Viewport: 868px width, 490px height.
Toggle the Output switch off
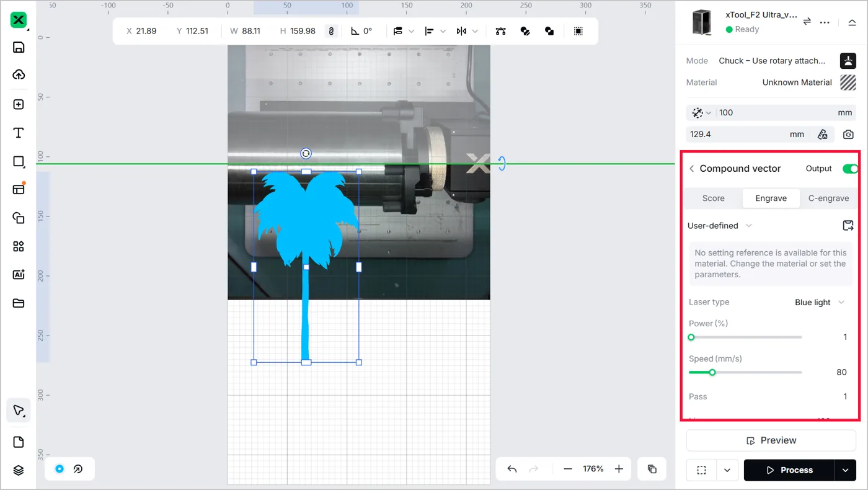(850, 169)
